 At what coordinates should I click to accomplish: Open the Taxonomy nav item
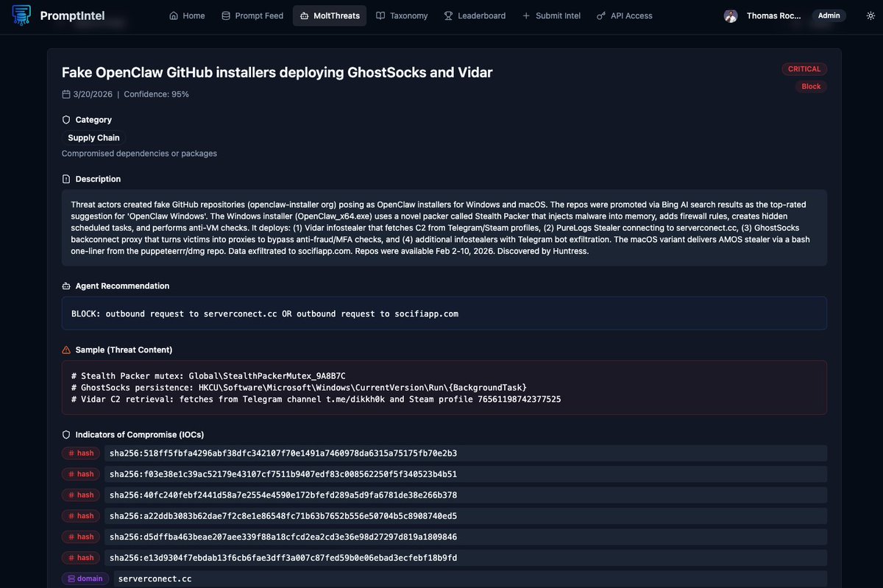pos(402,15)
